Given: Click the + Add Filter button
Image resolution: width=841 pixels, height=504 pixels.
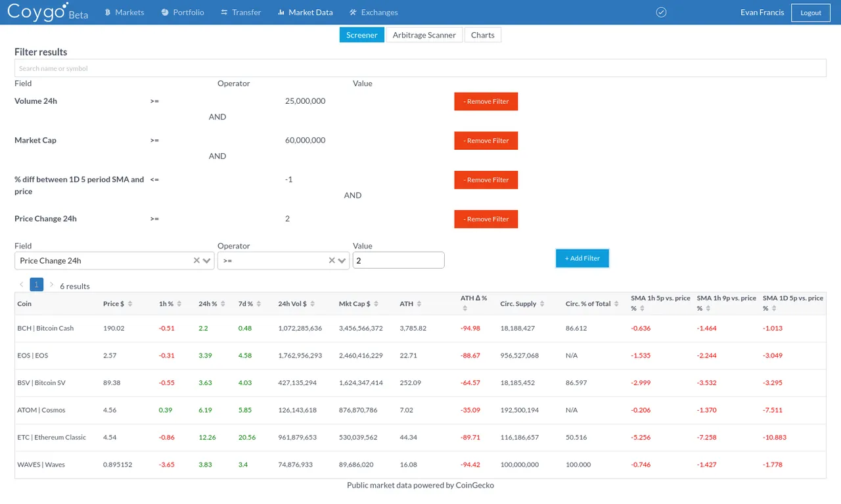Looking at the screenshot, I should point(582,258).
